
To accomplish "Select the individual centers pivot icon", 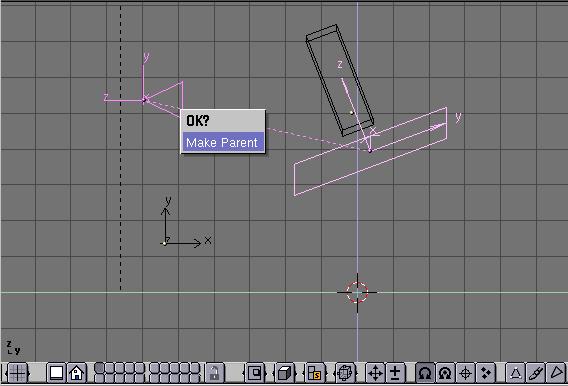I will pos(485,373).
